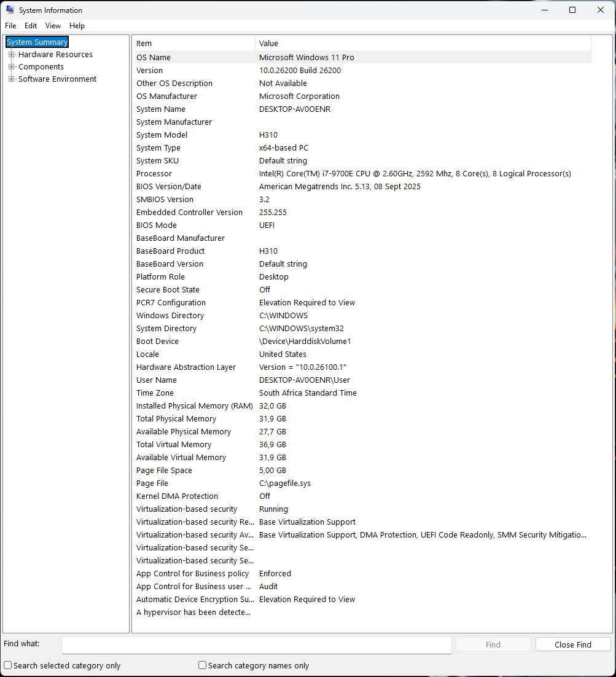The height and width of the screenshot is (677, 616).
Task: Select the Available Physical Memory row
Action: click(x=362, y=432)
